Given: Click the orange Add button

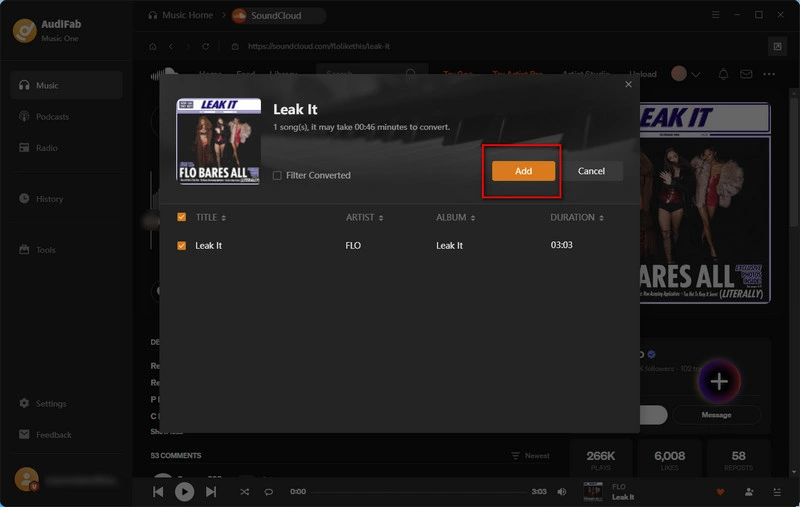Looking at the screenshot, I should click(x=523, y=171).
